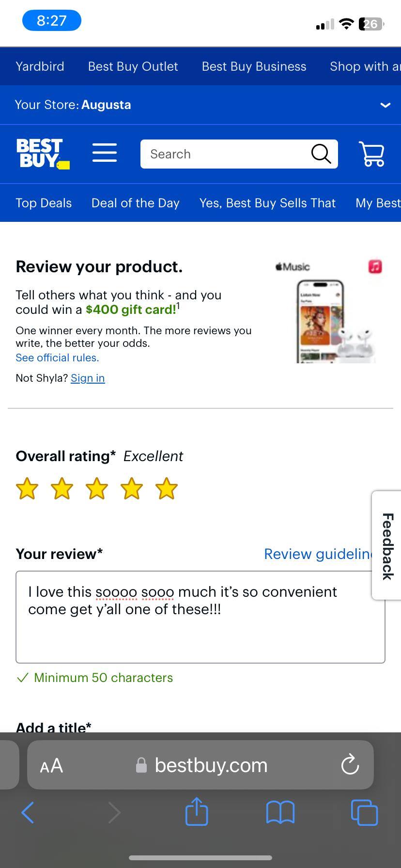Screen dimensions: 401x868
Task: Select the first star rating
Action: point(27,489)
